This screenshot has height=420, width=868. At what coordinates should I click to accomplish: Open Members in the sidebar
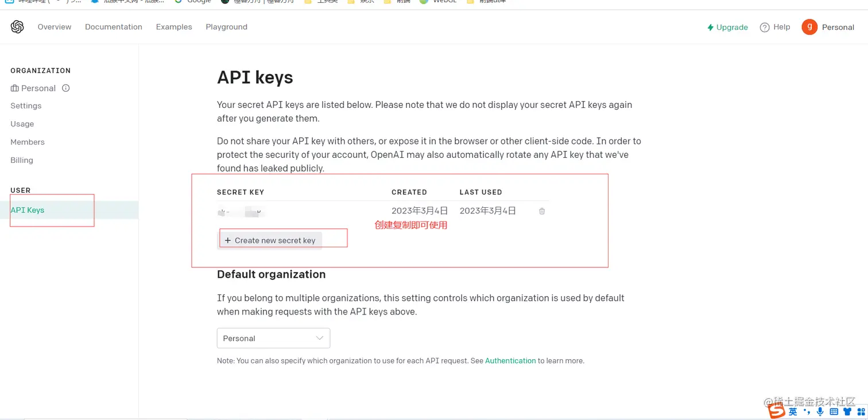click(x=28, y=142)
